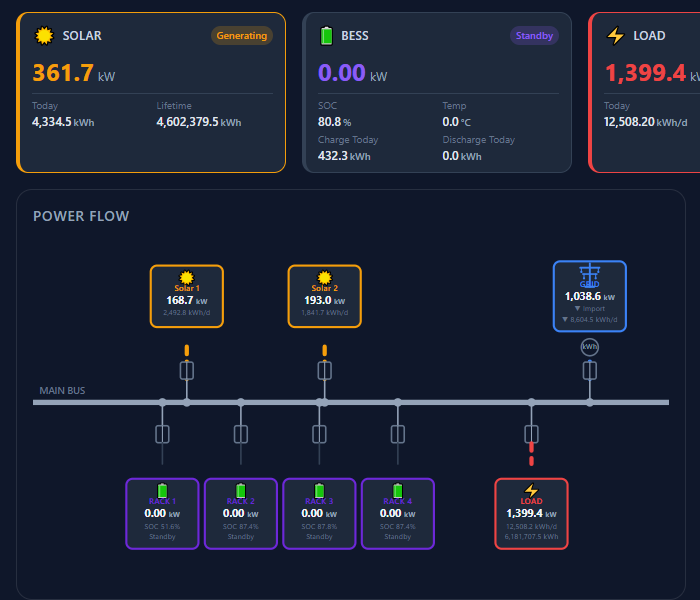Open the Solar 2 node box
Viewport: 700px width, 600px height.
tap(325, 296)
